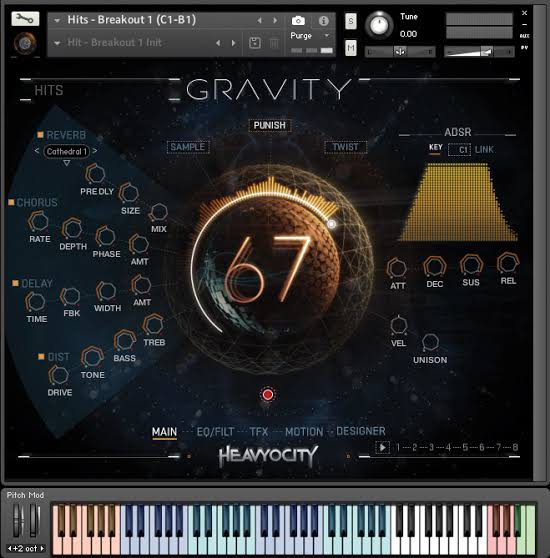
Task: Adjust the delay TIME knob
Action: 35,302
